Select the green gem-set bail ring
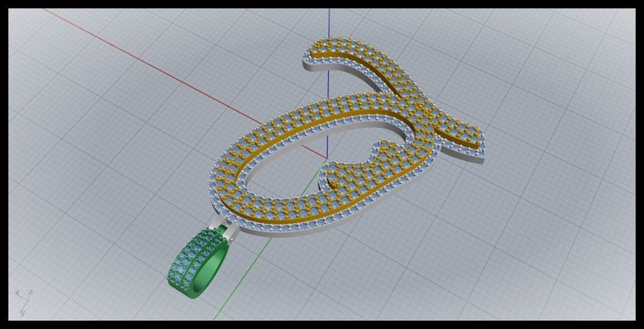This screenshot has height=329, width=644. point(199,262)
